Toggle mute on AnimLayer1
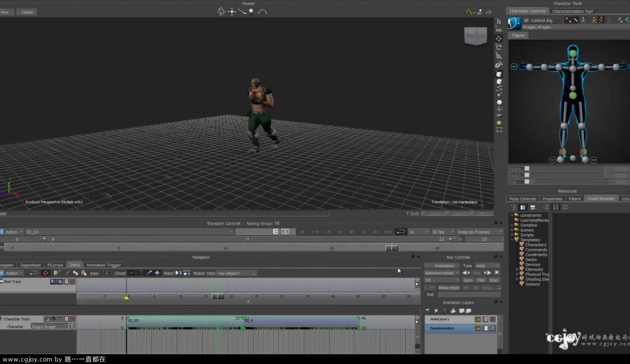Screen dimensions: 630x364 [x=493, y=319]
